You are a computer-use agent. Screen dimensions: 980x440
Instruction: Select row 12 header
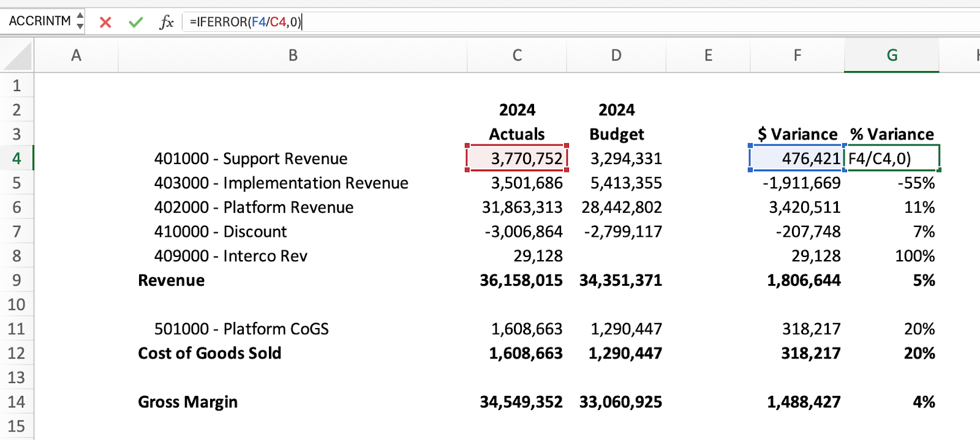click(17, 353)
